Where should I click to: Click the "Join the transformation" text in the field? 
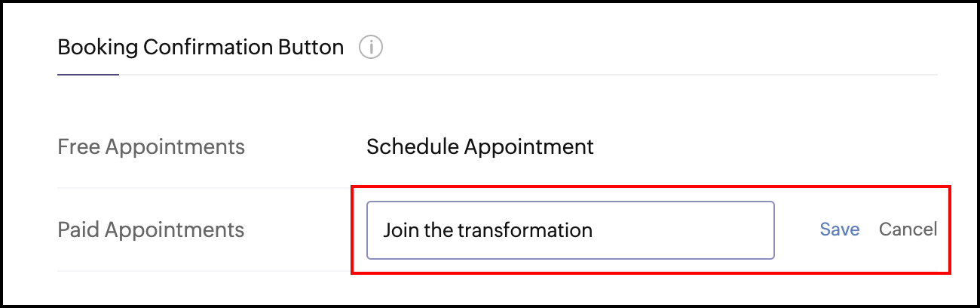(487, 229)
